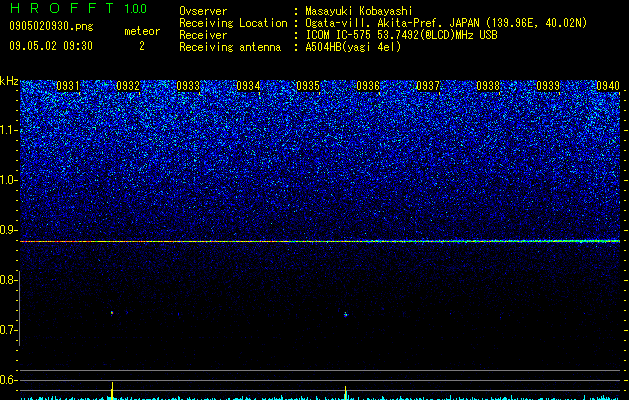The image size is (629, 400).
Task: Click the 0940 time label
Action: pyautogui.click(x=608, y=86)
